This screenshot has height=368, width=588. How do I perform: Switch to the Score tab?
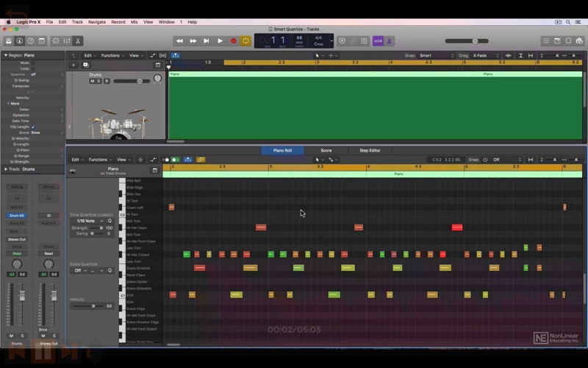pyautogui.click(x=326, y=150)
